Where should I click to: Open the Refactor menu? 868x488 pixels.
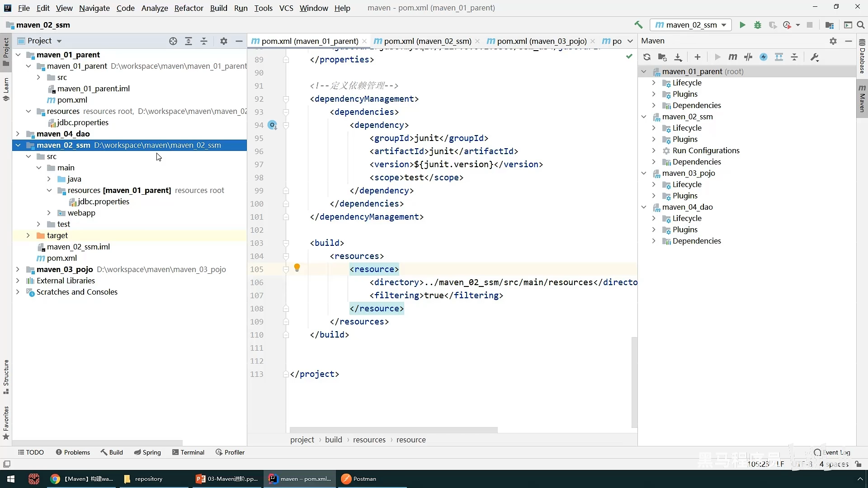click(x=189, y=8)
